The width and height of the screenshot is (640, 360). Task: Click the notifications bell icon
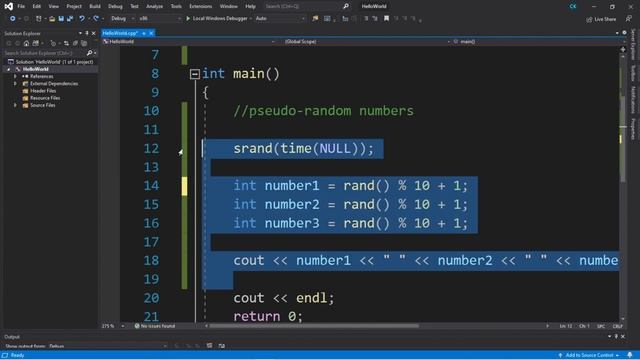point(630,356)
